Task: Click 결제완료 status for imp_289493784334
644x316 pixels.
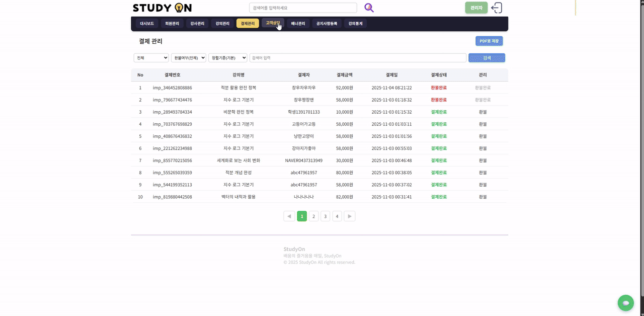Action: pyautogui.click(x=439, y=112)
